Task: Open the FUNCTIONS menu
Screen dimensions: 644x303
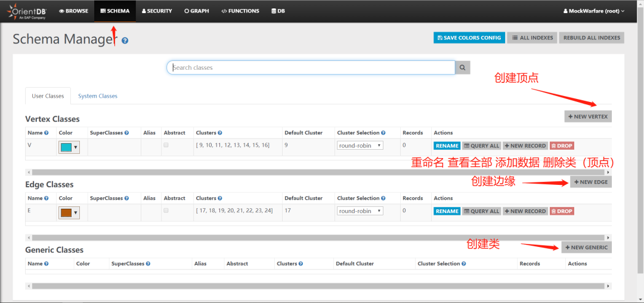Action: click(240, 11)
